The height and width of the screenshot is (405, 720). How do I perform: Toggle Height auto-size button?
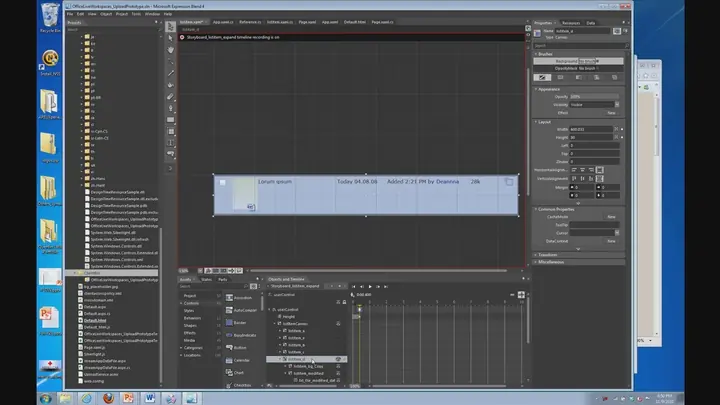tap(616, 137)
